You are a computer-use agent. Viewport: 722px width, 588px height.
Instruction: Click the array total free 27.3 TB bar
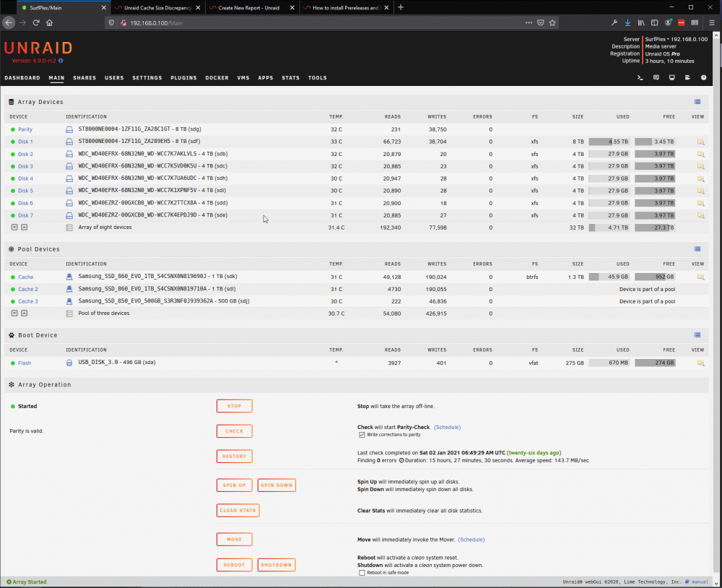[x=655, y=228]
